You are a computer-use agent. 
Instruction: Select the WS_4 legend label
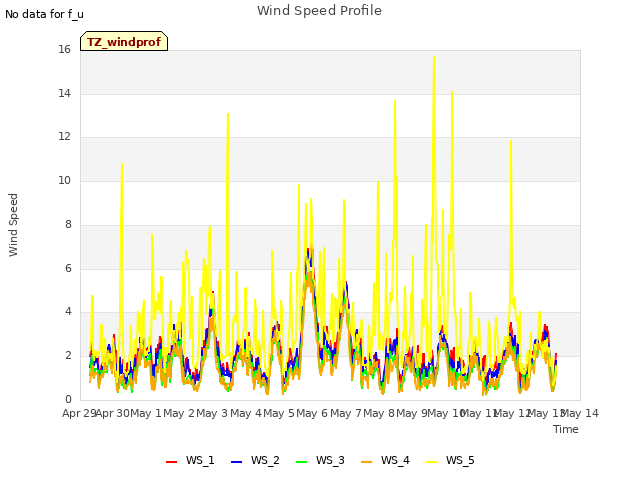(395, 460)
